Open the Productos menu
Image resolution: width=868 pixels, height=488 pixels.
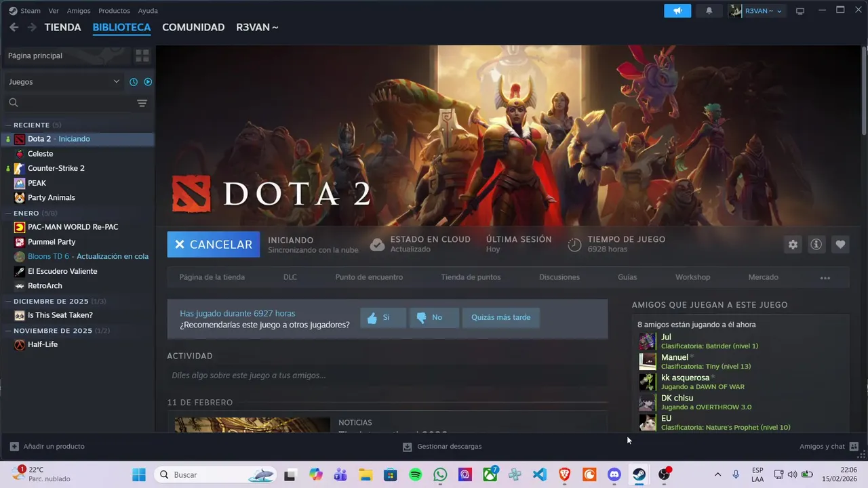click(114, 11)
